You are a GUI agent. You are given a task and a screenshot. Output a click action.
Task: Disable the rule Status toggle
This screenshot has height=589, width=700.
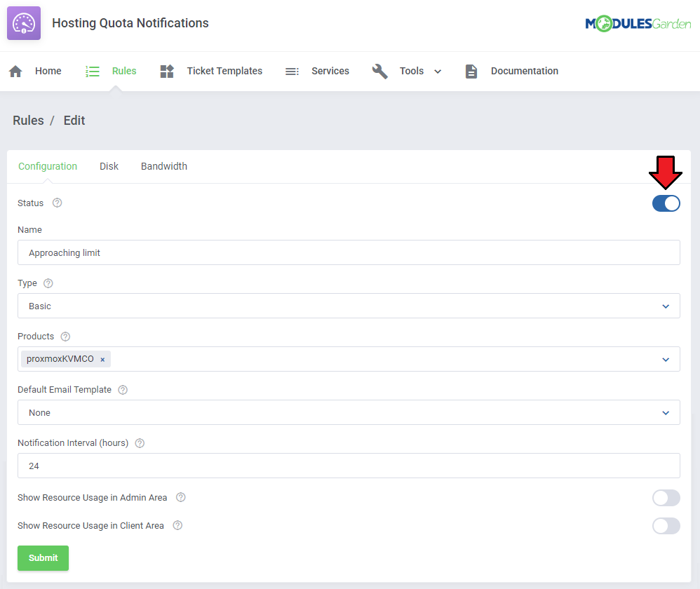666,203
